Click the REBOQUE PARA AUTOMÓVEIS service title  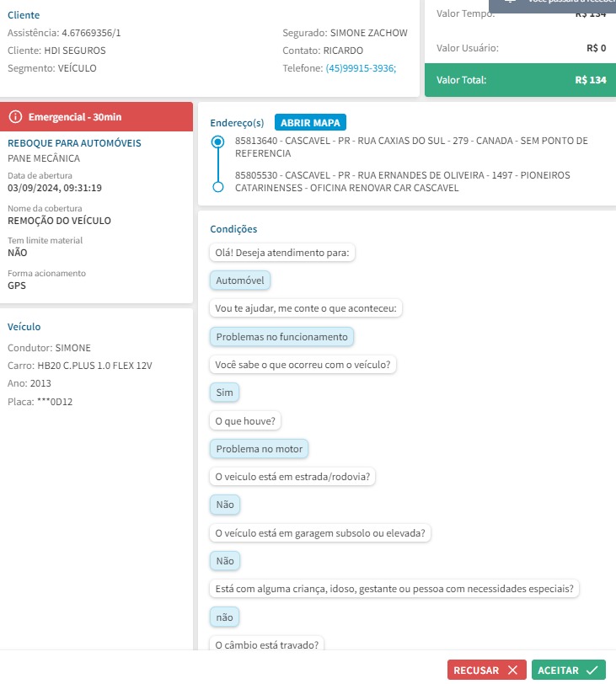click(x=74, y=143)
